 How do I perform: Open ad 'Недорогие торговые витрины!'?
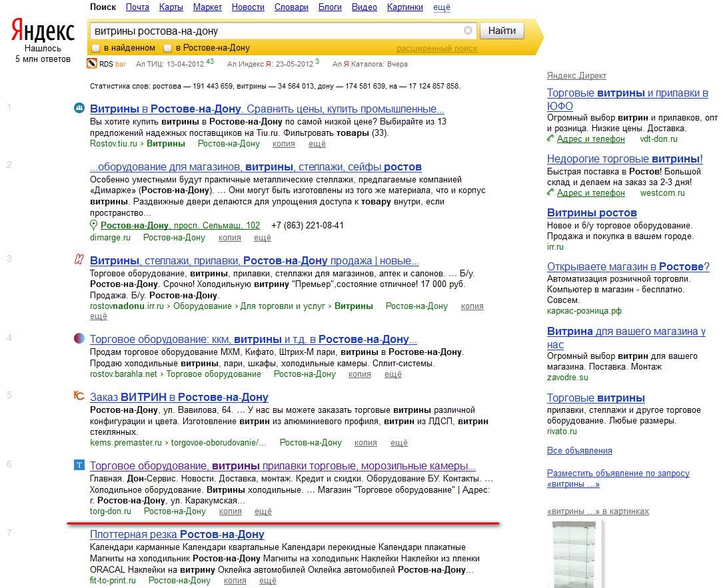click(625, 159)
